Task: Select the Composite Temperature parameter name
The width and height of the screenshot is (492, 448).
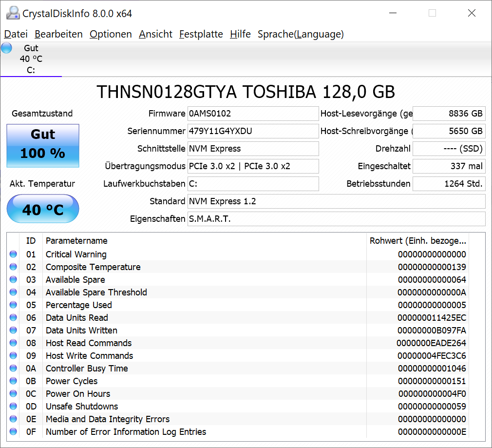Action: click(93, 267)
